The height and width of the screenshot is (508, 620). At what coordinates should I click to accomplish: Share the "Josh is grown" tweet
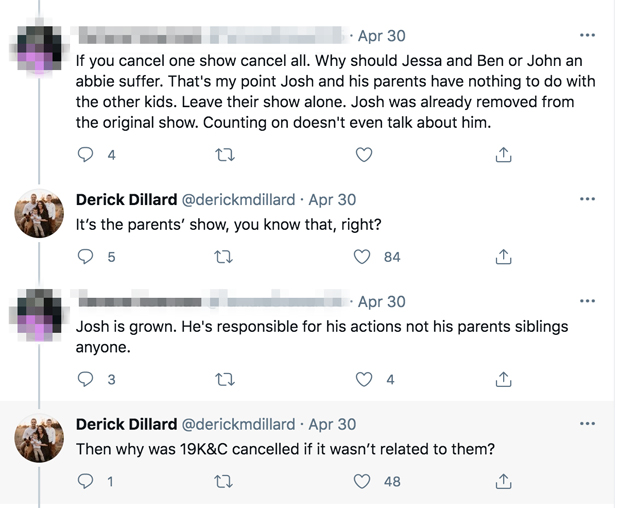click(x=504, y=379)
